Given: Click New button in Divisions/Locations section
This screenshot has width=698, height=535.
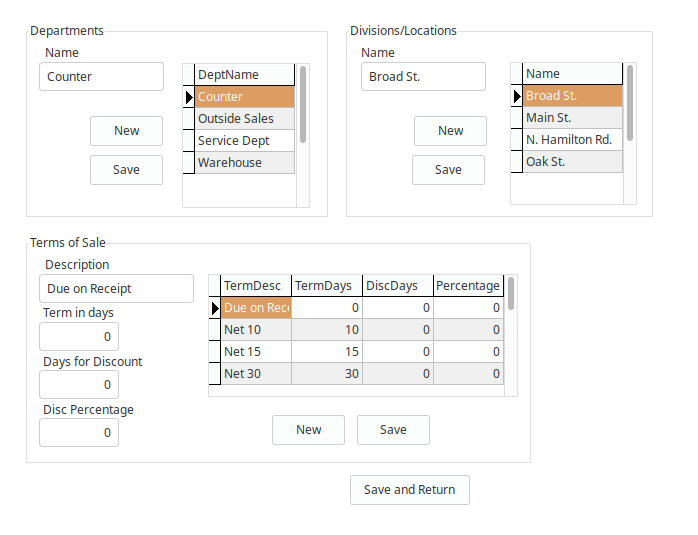Looking at the screenshot, I should (x=450, y=131).
